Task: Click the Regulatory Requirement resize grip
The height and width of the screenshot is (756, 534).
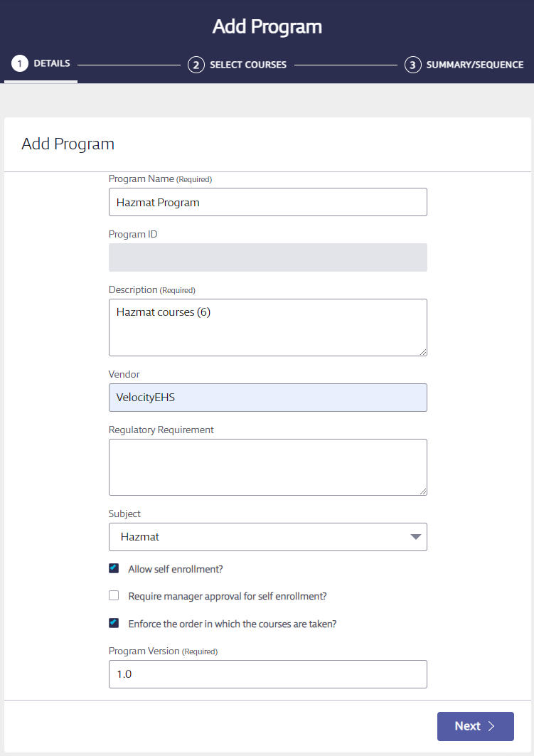Action: coord(422,491)
